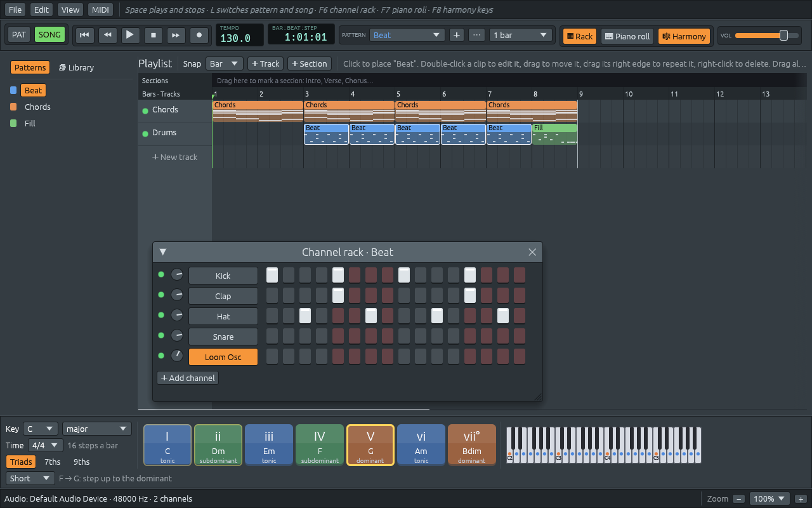Stop playback with the stop button
The width and height of the screenshot is (812, 508).
coord(153,35)
